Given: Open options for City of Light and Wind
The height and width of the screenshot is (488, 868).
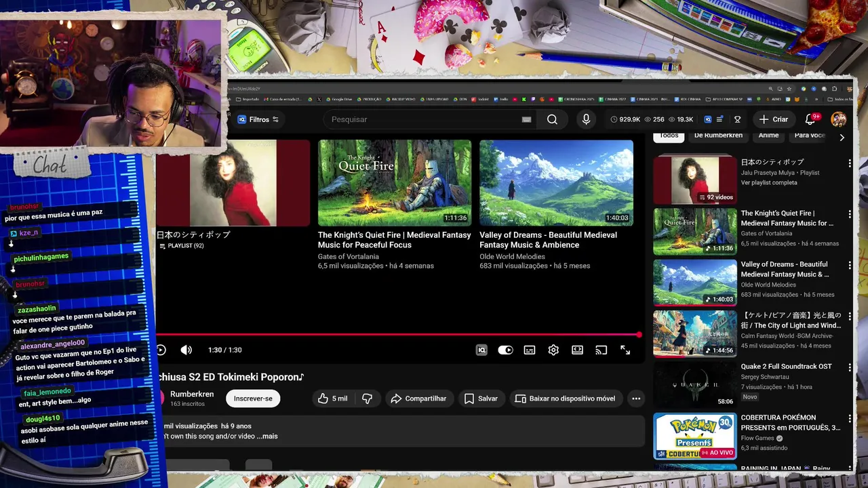Looking at the screenshot, I should (x=849, y=317).
